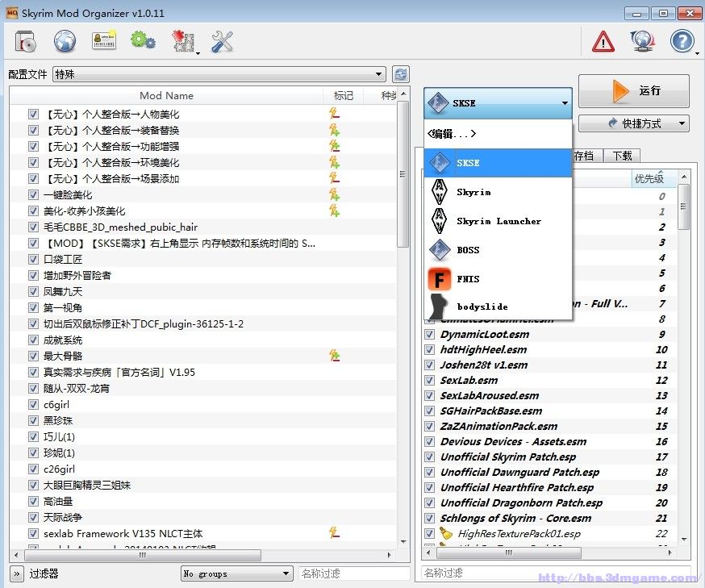Click the flag icon on 一键脸美化 row

coord(334,194)
